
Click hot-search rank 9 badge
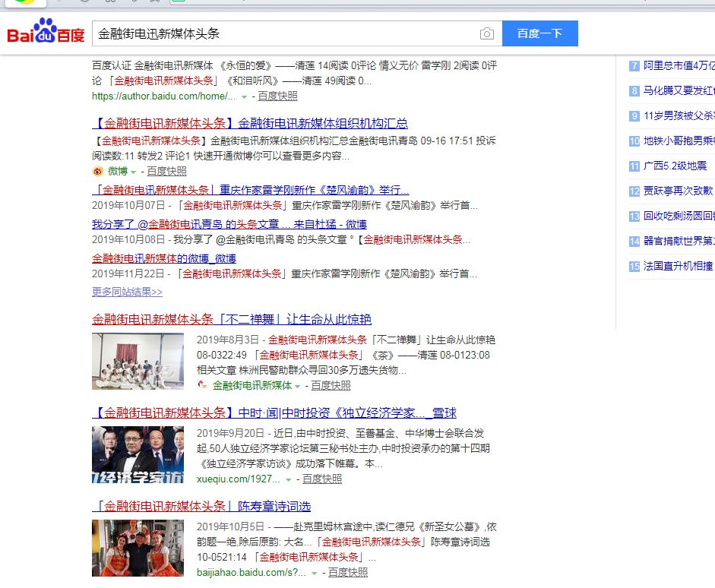(x=634, y=115)
